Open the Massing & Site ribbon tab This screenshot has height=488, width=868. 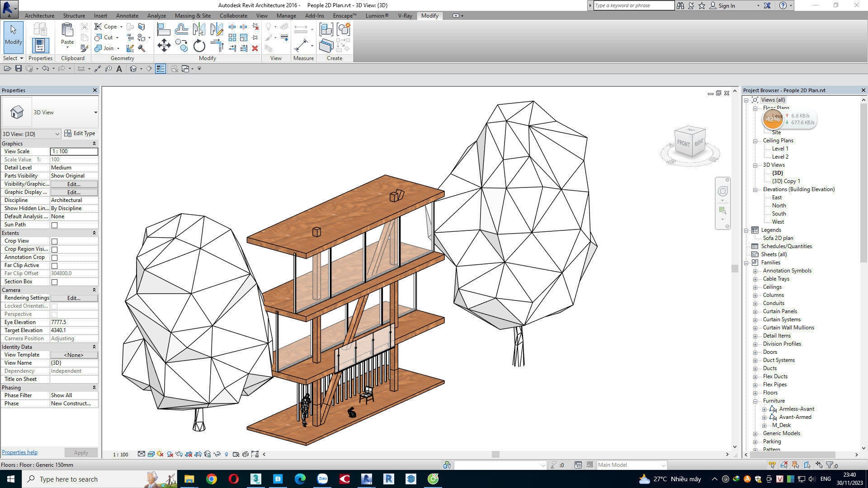pos(193,15)
